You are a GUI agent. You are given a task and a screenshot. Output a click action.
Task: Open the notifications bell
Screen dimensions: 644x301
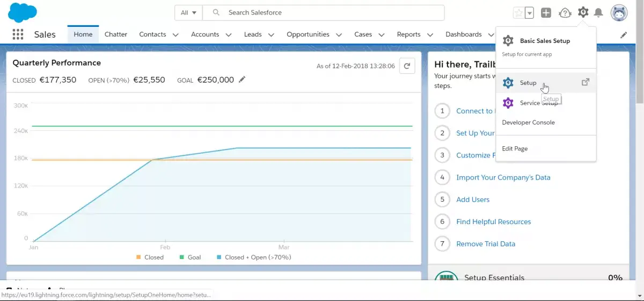tap(598, 13)
